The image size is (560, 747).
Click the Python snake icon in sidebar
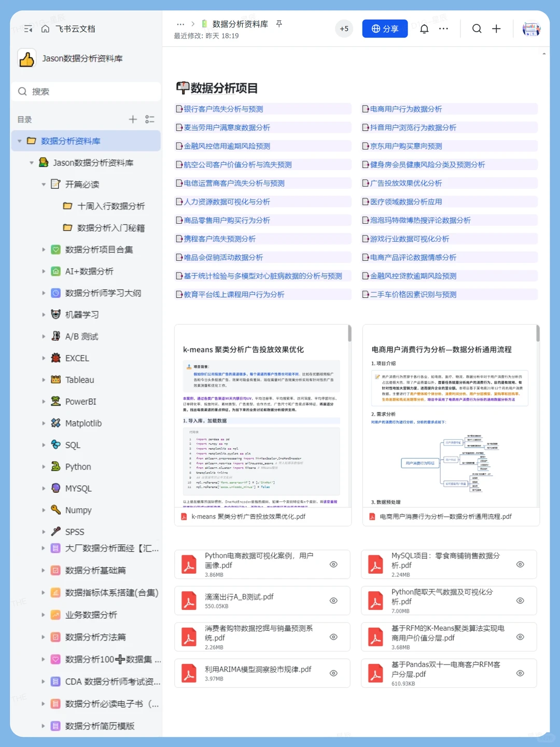pyautogui.click(x=56, y=466)
